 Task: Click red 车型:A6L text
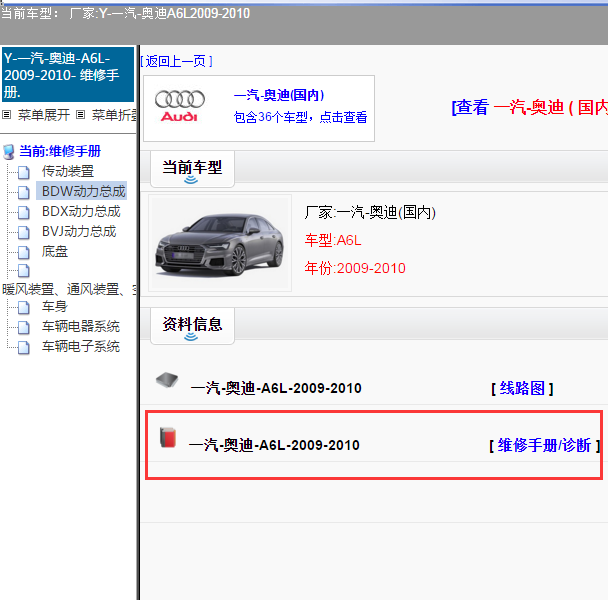[x=333, y=240]
